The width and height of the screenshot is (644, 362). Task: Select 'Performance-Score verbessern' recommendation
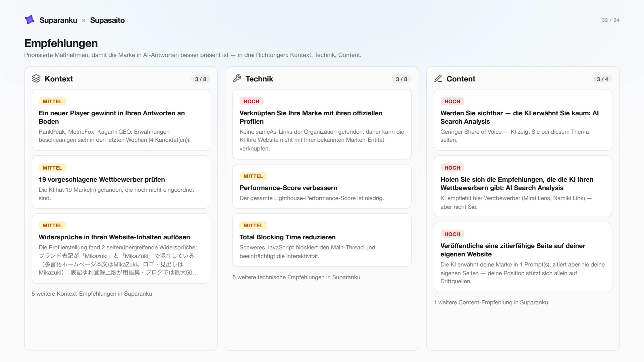tap(322, 186)
